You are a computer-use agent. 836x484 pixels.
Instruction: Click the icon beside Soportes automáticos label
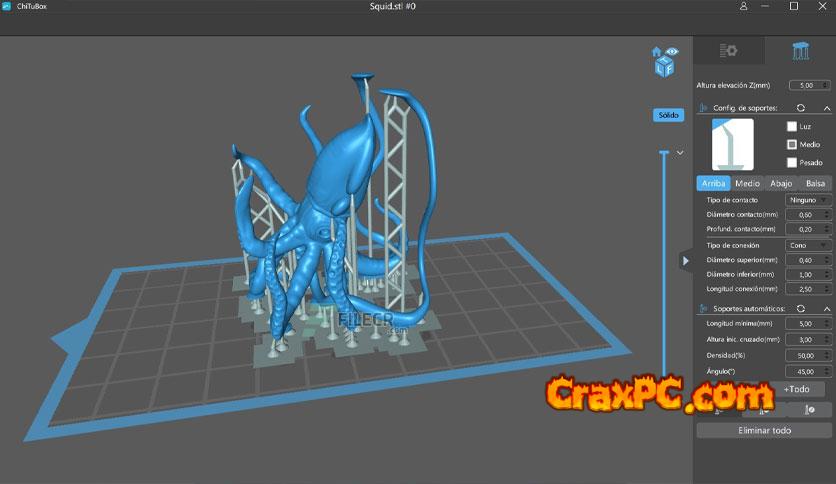tap(703, 309)
